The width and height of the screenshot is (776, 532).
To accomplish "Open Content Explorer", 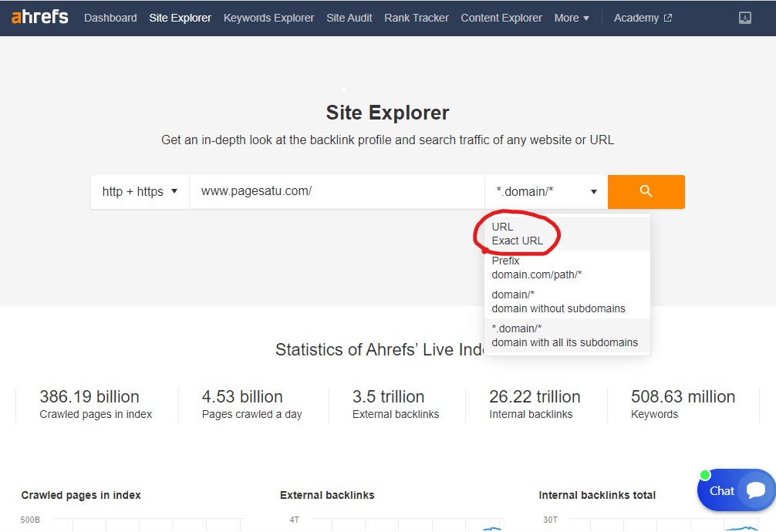I will tap(501, 18).
